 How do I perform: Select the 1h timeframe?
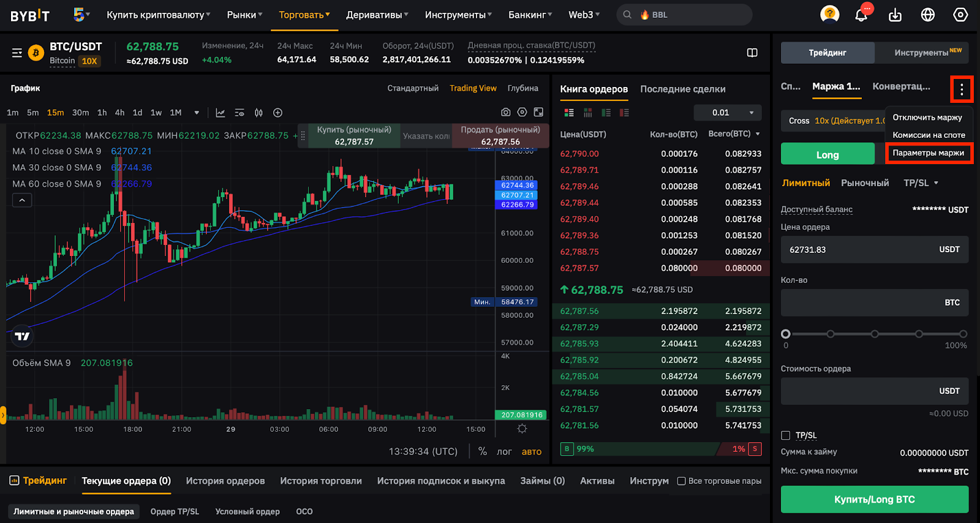(102, 113)
